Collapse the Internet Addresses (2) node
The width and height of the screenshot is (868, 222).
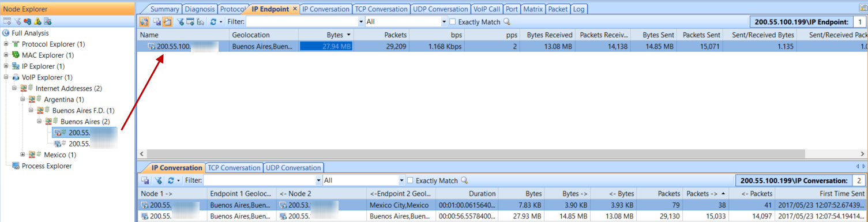point(14,88)
